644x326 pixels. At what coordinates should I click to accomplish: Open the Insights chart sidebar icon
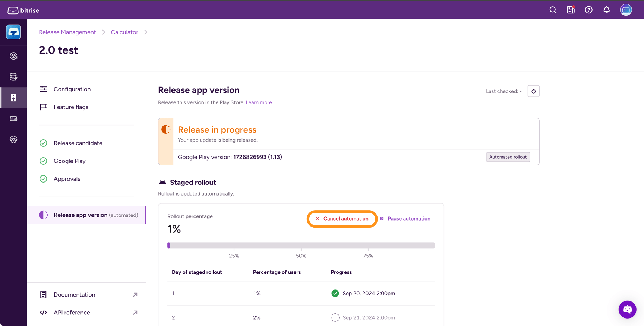tap(13, 118)
